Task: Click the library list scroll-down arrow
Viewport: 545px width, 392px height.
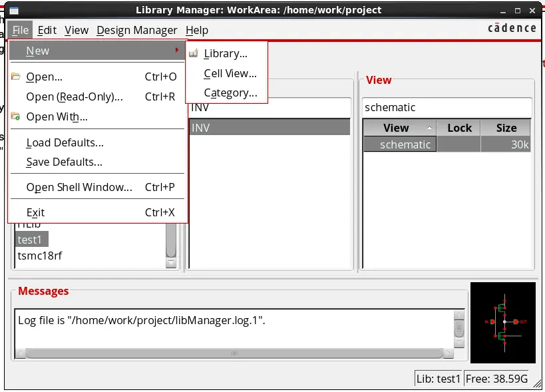Action: 171,263
